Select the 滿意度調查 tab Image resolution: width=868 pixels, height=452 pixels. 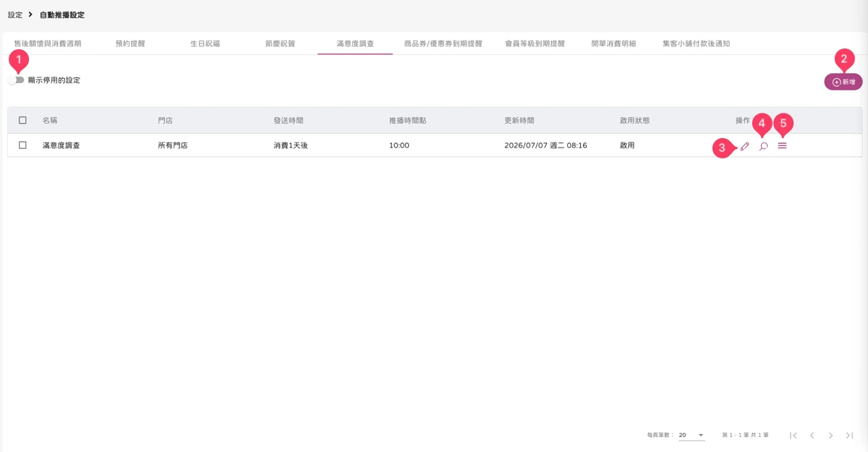[x=355, y=43]
